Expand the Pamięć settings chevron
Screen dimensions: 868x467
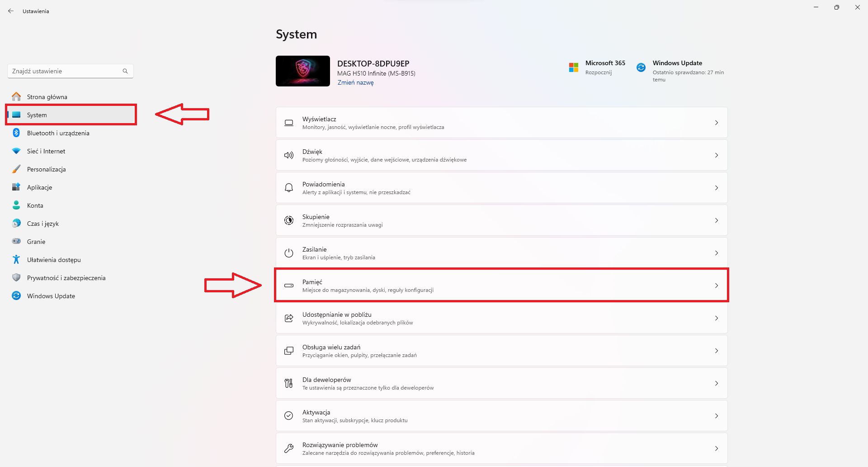click(x=717, y=286)
